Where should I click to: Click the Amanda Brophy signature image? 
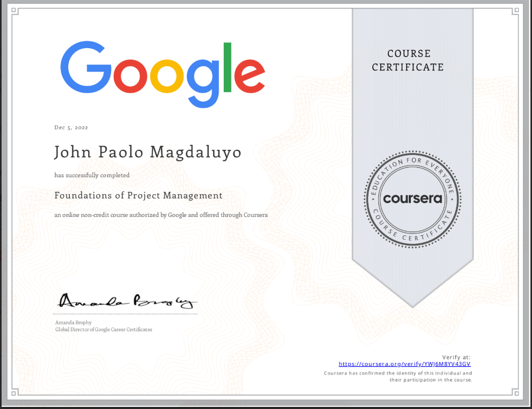[x=127, y=301]
